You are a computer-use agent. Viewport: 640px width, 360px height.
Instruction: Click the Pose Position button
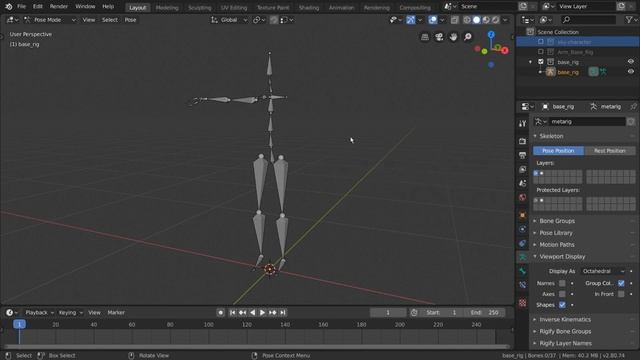558,151
